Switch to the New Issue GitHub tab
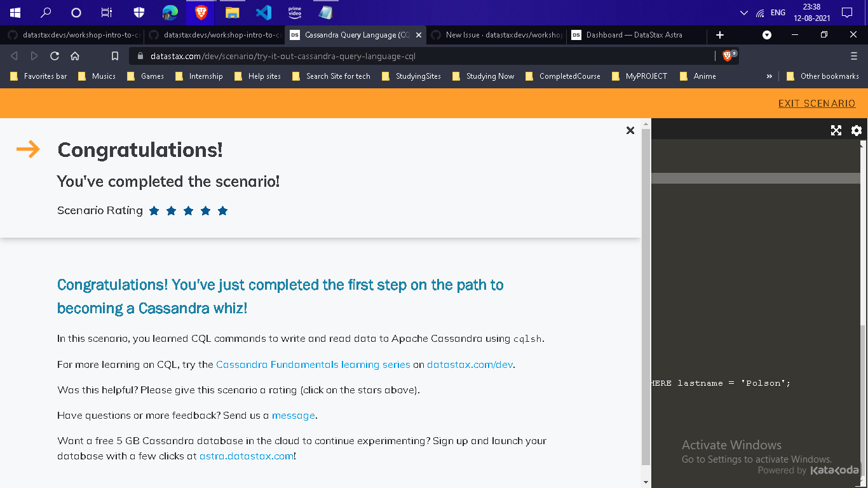The image size is (868, 488). point(502,35)
